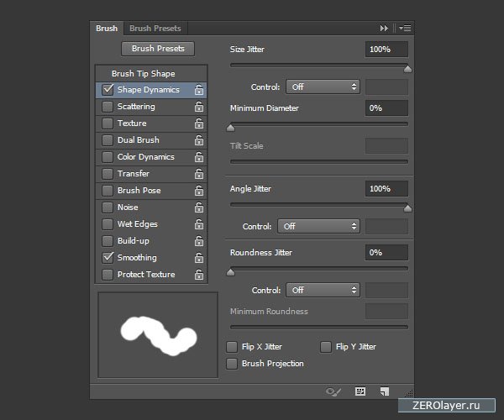
Task: Check the Flip X Jitter box
Action: [232, 347]
